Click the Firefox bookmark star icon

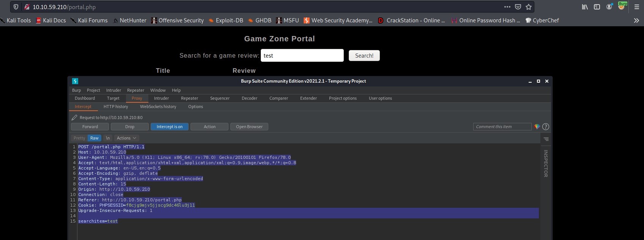coord(529,7)
